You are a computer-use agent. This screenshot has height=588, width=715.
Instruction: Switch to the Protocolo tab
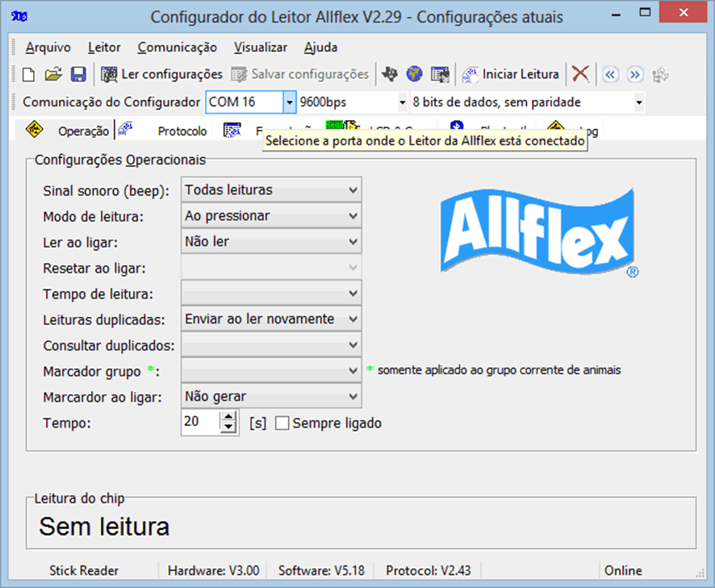163,131
